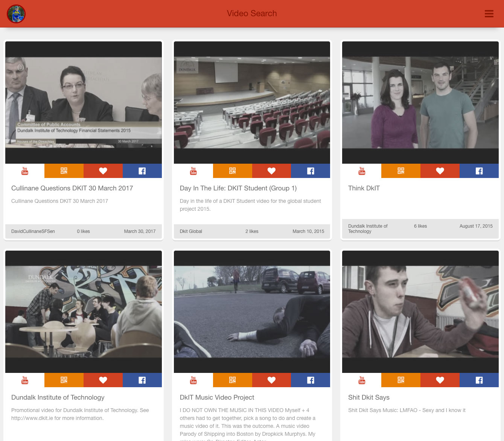Viewport: 504px width, 441px height.
Task: Click the date 'March 30, 2017'
Action: click(140, 231)
